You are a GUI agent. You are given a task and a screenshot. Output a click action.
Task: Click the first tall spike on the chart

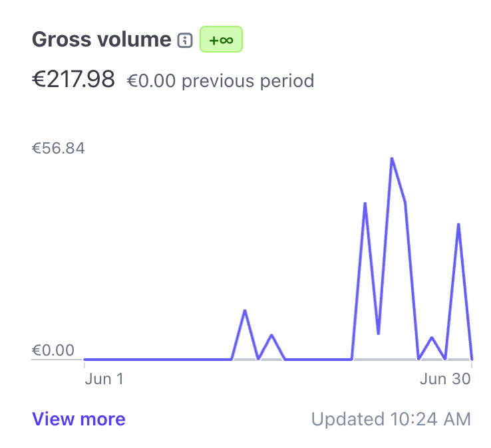coord(365,203)
